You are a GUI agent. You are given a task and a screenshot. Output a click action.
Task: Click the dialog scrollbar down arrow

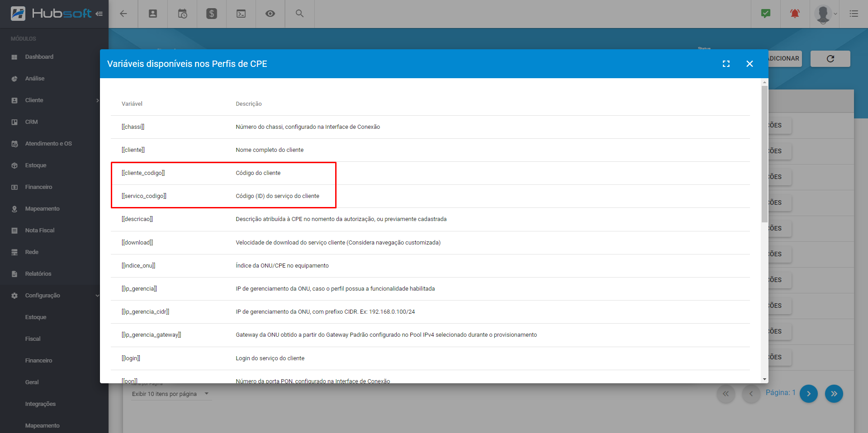pyautogui.click(x=764, y=380)
